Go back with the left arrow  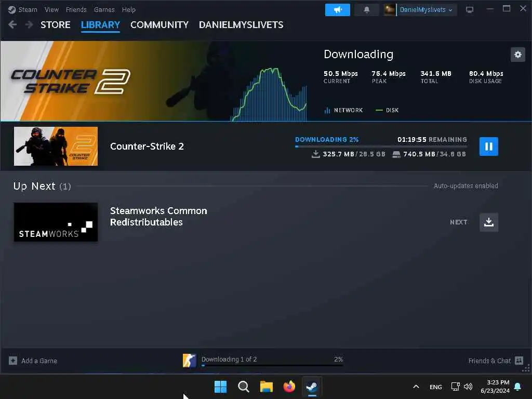12,24
